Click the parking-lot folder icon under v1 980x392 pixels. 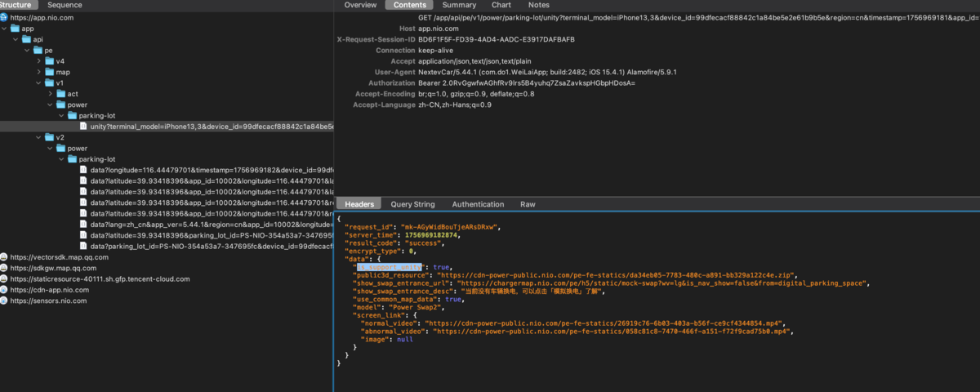coord(73,116)
